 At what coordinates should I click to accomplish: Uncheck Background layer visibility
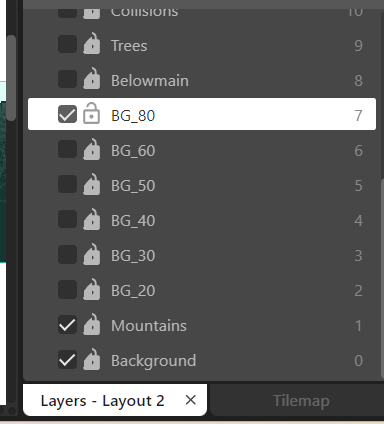point(67,360)
